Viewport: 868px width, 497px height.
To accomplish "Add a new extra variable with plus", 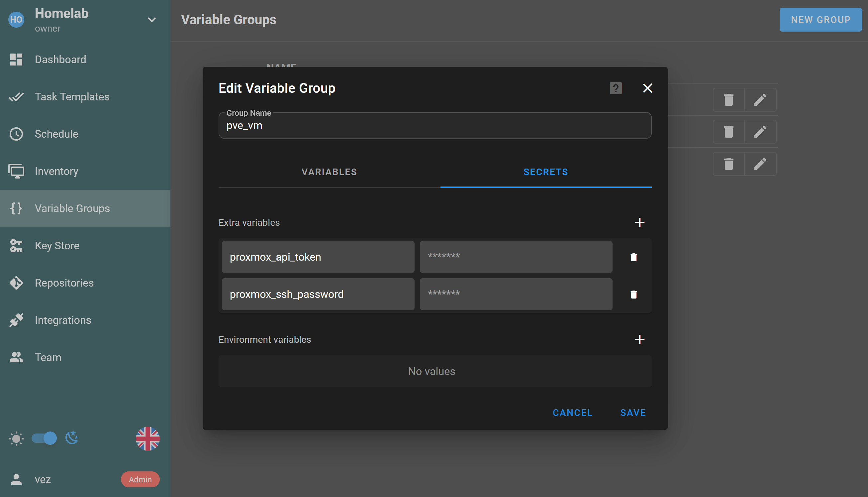I will point(640,222).
